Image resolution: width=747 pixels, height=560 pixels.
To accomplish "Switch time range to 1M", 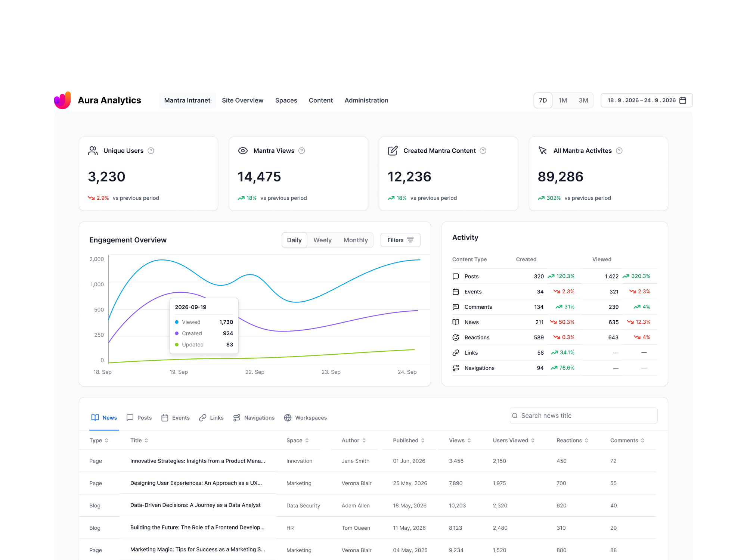I will tap(563, 100).
